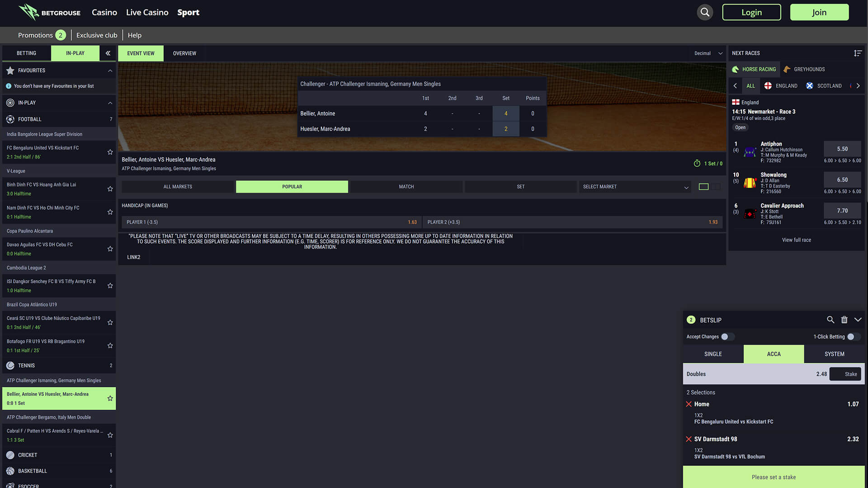Show All Markets tab
This screenshot has width=868, height=488.
178,187
